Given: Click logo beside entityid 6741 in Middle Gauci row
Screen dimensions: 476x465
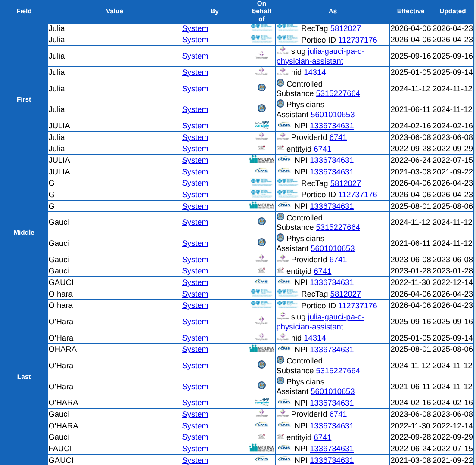Looking at the screenshot, I should (x=280, y=270).
